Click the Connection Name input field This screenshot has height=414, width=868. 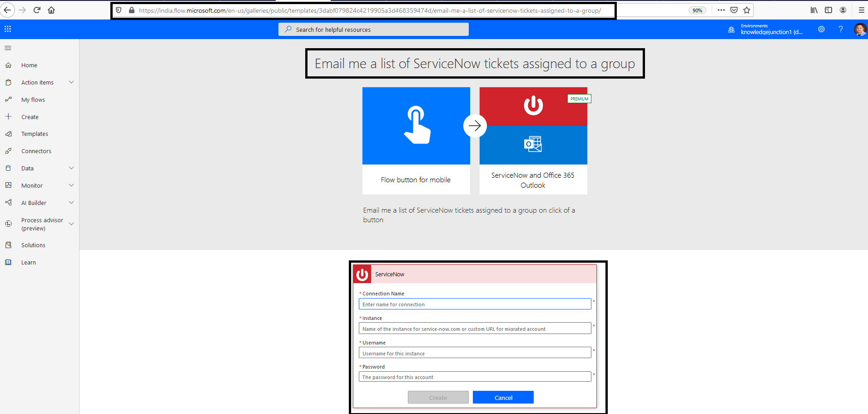[475, 304]
